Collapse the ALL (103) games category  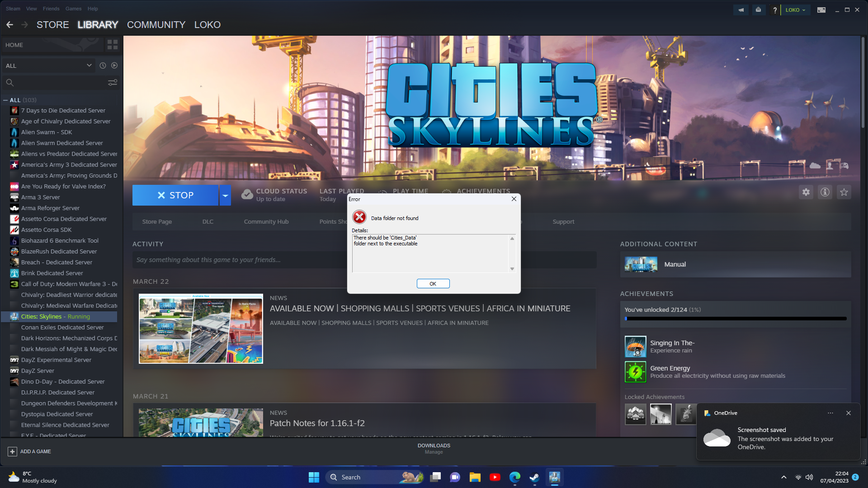pos(5,100)
